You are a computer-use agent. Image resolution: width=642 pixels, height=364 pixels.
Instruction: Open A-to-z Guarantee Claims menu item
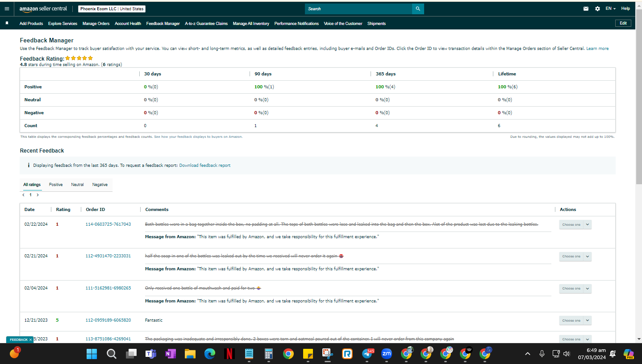[x=206, y=24]
